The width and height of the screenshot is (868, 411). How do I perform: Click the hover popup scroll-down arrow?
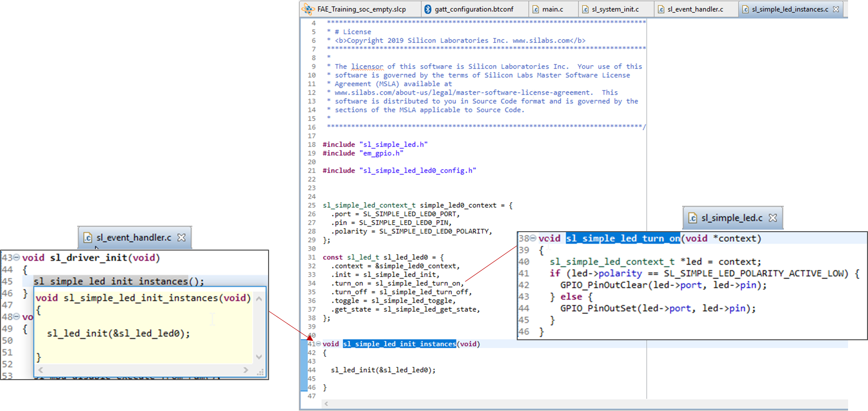(259, 357)
